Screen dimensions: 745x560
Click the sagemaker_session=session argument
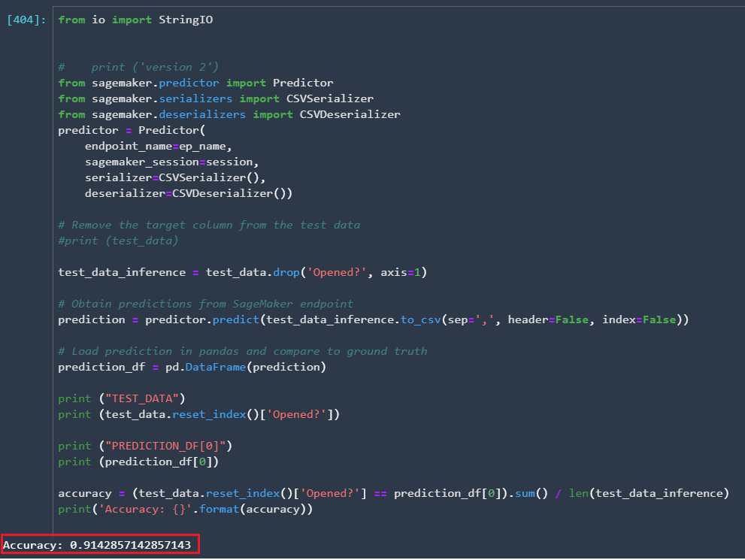click(171, 162)
